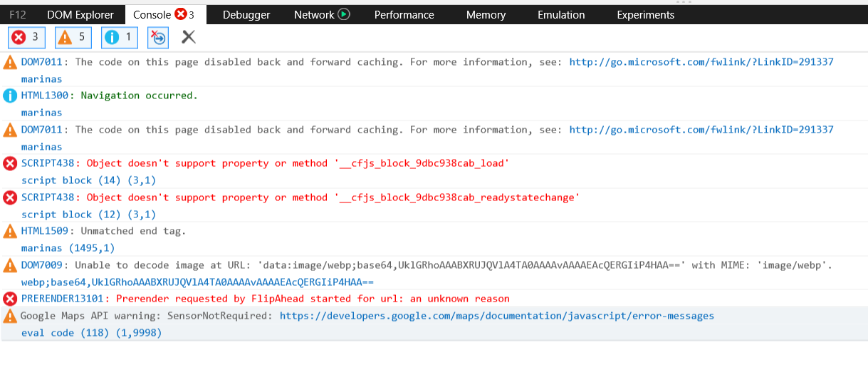Switch to the DOM Explorer tab
The width and height of the screenshot is (868, 365).
tap(80, 14)
